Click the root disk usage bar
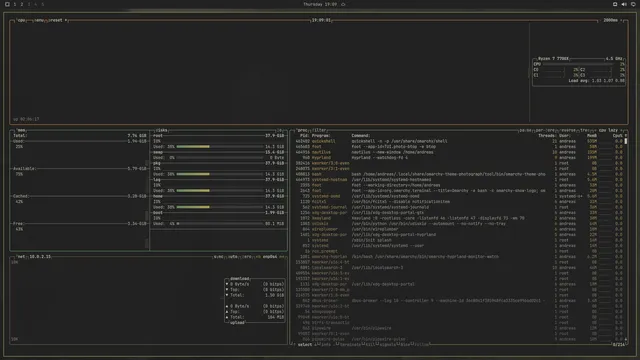This screenshot has height=360, width=640. pyautogui.click(x=220, y=147)
